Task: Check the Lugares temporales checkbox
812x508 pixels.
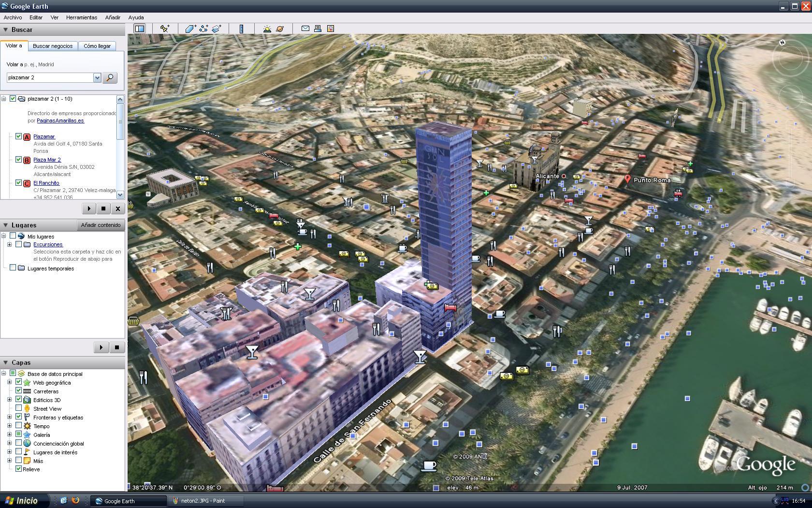Action: coord(13,268)
